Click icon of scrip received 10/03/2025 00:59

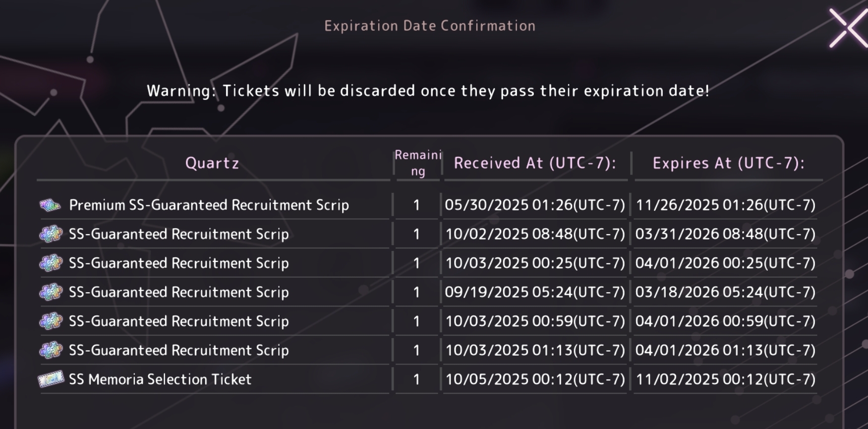pyautogui.click(x=51, y=321)
